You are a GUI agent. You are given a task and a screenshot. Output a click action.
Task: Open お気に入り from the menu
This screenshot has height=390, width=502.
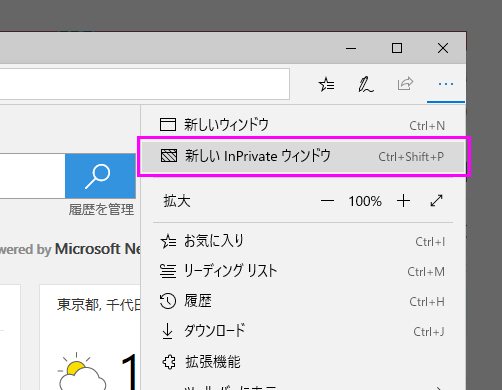point(303,241)
